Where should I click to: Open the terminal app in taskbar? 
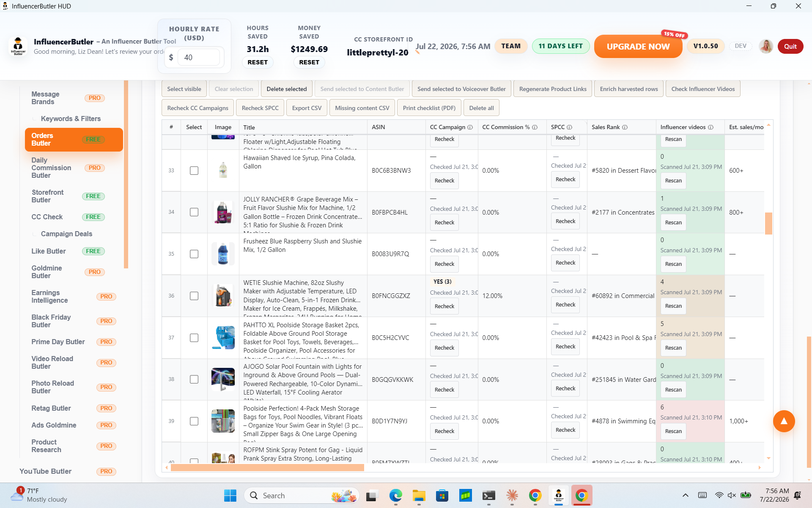[488, 495]
